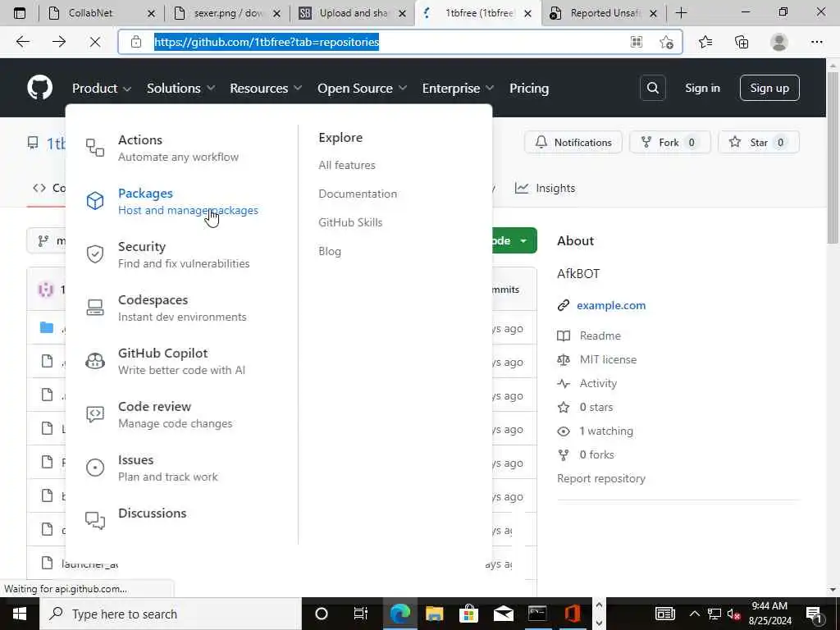
Task: Click the Sign in link
Action: (702, 88)
